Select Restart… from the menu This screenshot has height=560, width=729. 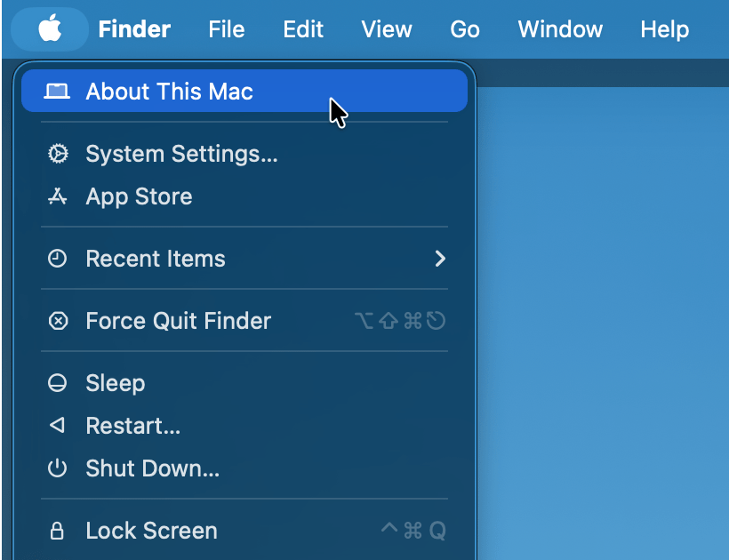(x=244, y=426)
